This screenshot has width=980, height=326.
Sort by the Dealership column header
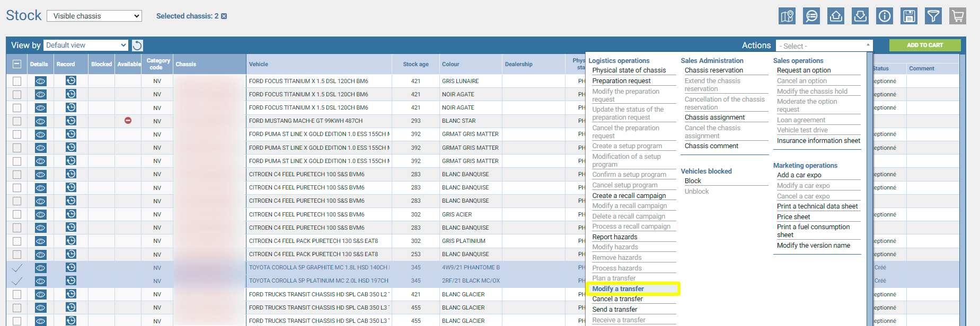[519, 65]
